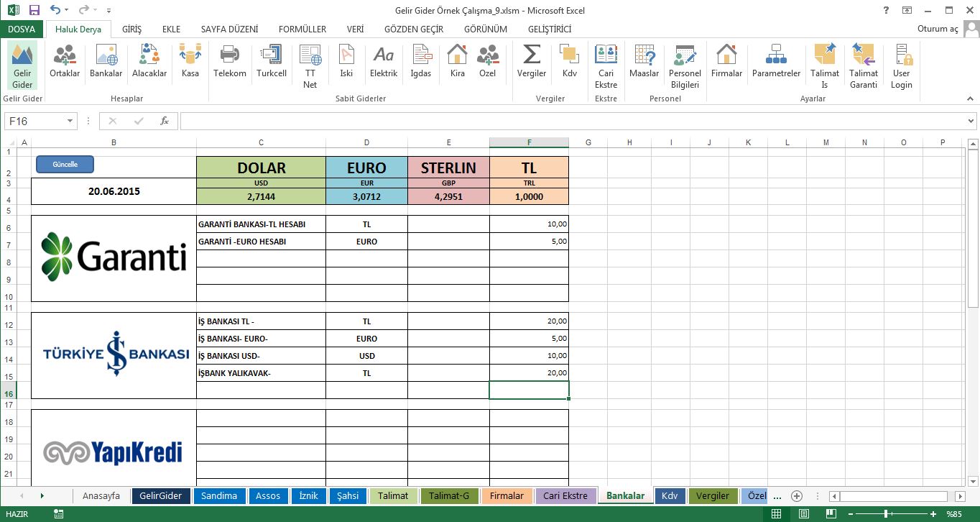Switch to the GELİŞTİRİCİ ribbon tab

click(550, 29)
